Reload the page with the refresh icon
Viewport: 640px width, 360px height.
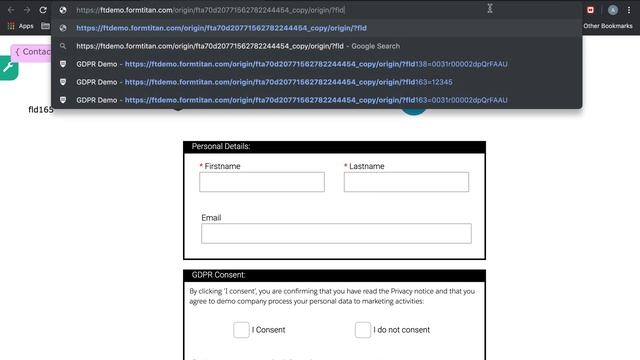[x=43, y=10]
